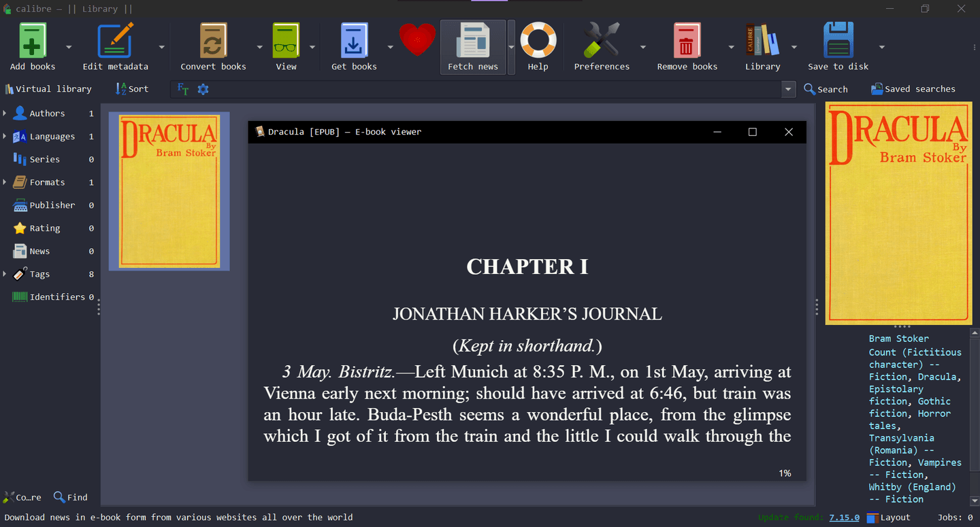The height and width of the screenshot is (527, 980).
Task: Click the Convert books icon
Action: coord(213,42)
